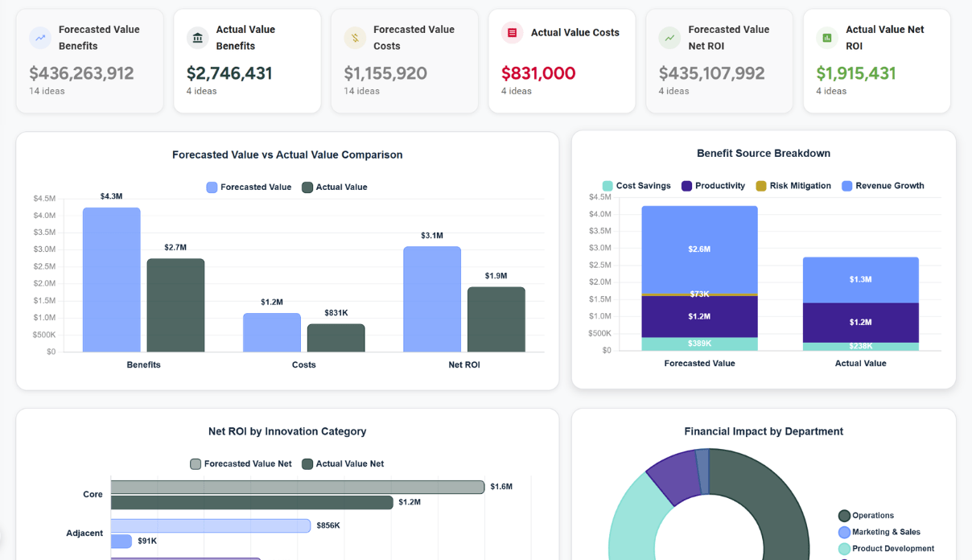This screenshot has width=972, height=560.
Task: Click the Actual Value Benefits bank icon
Action: pyautogui.click(x=198, y=38)
